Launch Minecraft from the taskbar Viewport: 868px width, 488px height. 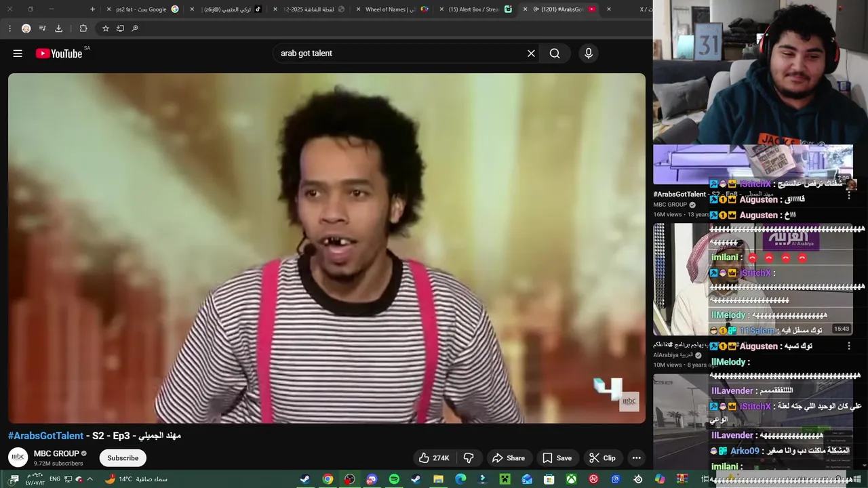pos(505,479)
